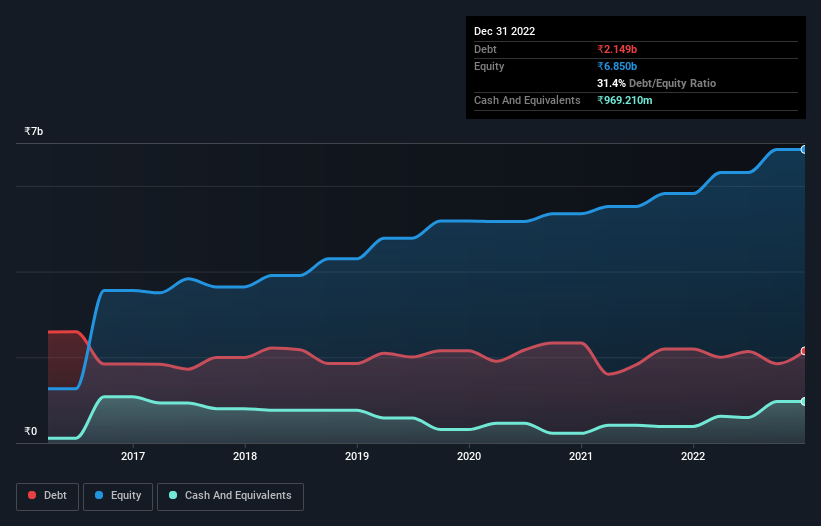
Task: Click the Equity label in tooltip
Action: 489,66
